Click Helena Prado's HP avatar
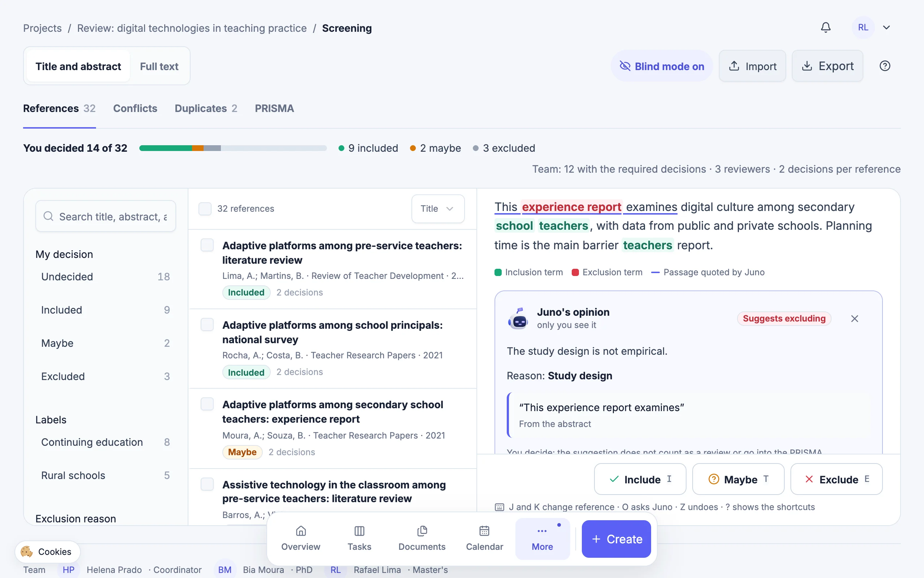 pyautogui.click(x=68, y=570)
